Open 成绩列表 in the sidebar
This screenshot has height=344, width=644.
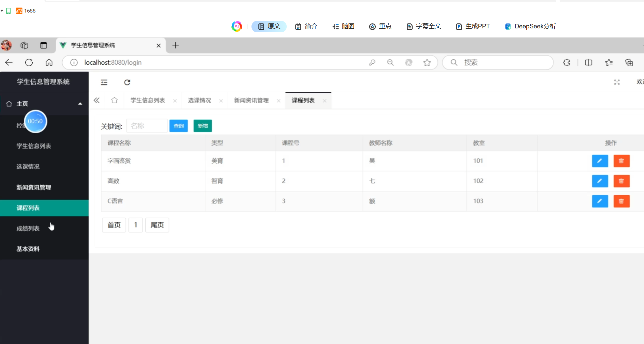(x=28, y=228)
